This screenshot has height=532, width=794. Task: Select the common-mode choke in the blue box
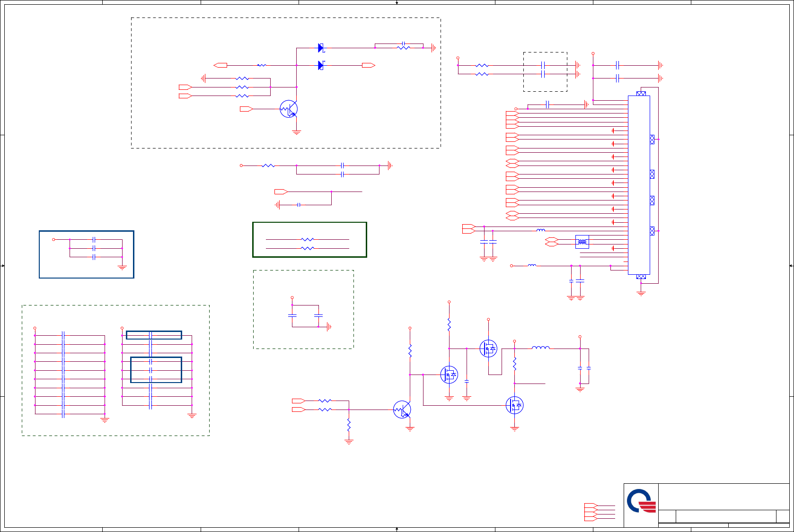(x=582, y=242)
